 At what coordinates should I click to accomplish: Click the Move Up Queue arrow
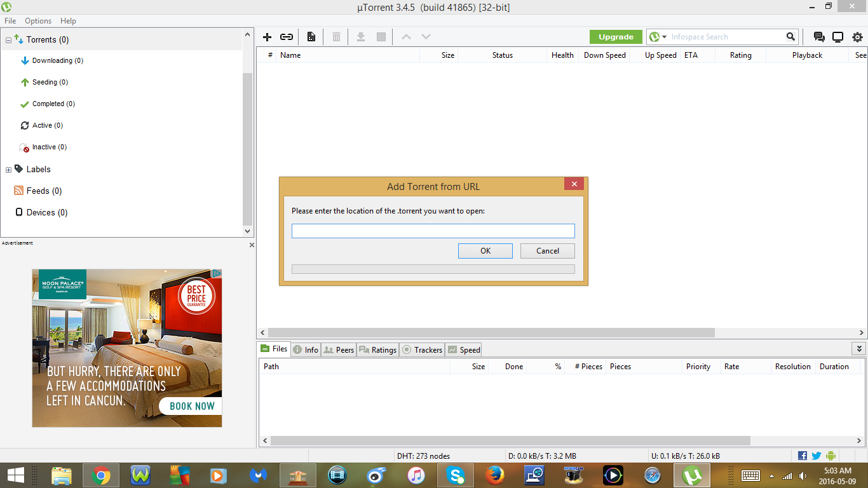(406, 37)
